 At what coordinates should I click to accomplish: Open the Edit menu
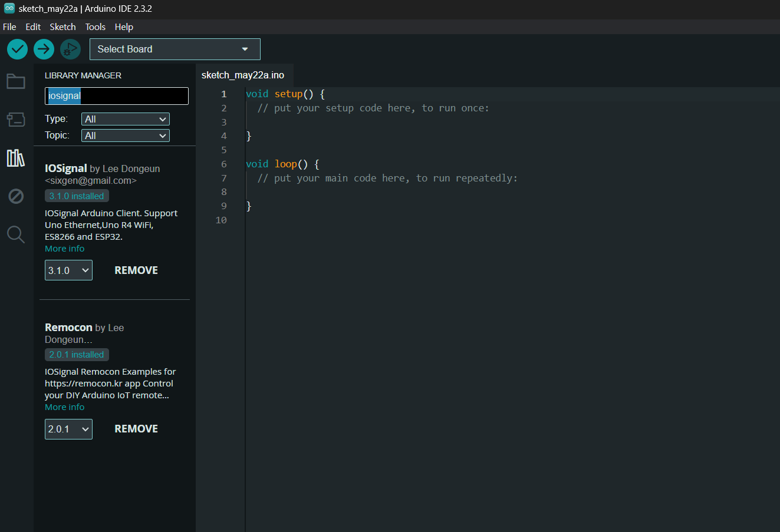point(33,27)
